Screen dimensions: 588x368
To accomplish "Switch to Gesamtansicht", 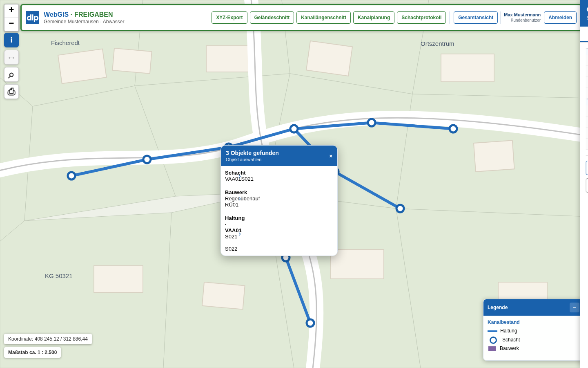I will point(476,18).
